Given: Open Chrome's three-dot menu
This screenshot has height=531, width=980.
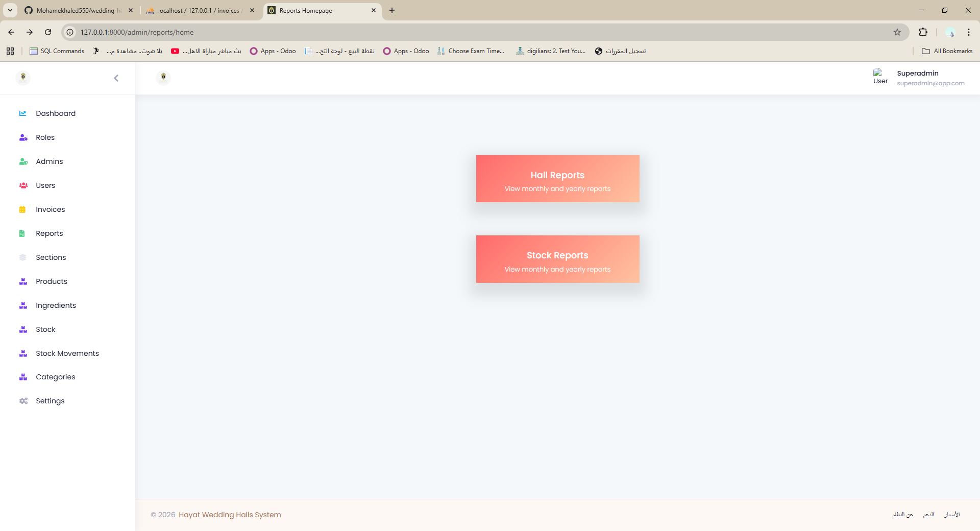Looking at the screenshot, I should [968, 32].
